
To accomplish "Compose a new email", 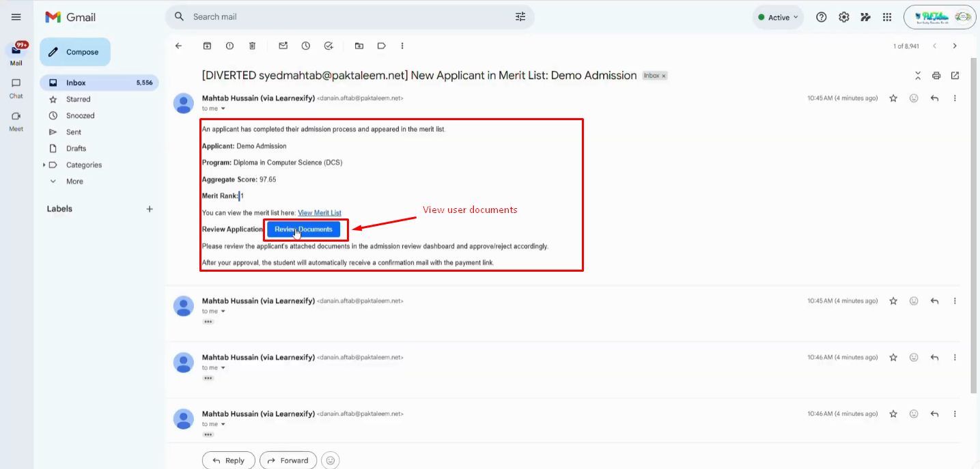I will [x=75, y=52].
